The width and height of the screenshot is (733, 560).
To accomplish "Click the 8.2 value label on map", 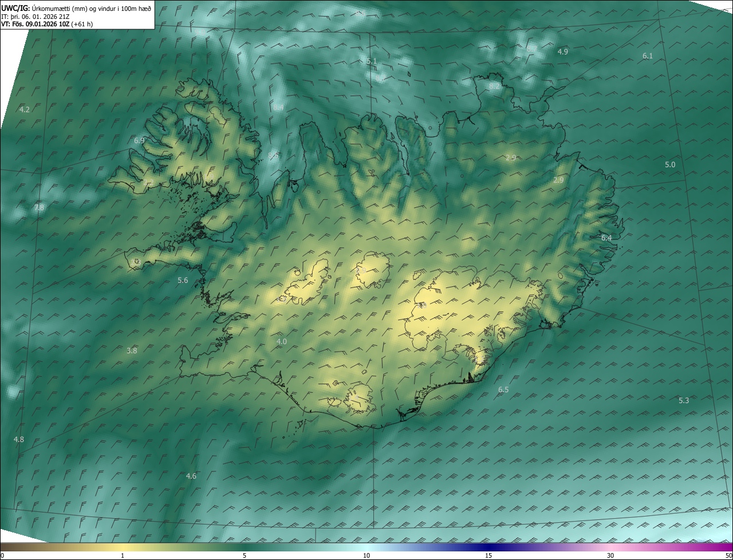I will coord(494,86).
